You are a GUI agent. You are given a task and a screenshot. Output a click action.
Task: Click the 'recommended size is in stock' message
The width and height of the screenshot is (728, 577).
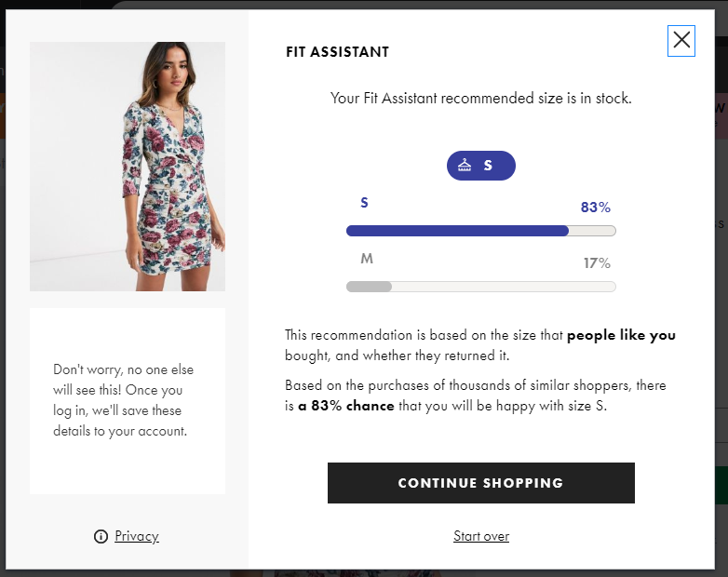click(481, 98)
